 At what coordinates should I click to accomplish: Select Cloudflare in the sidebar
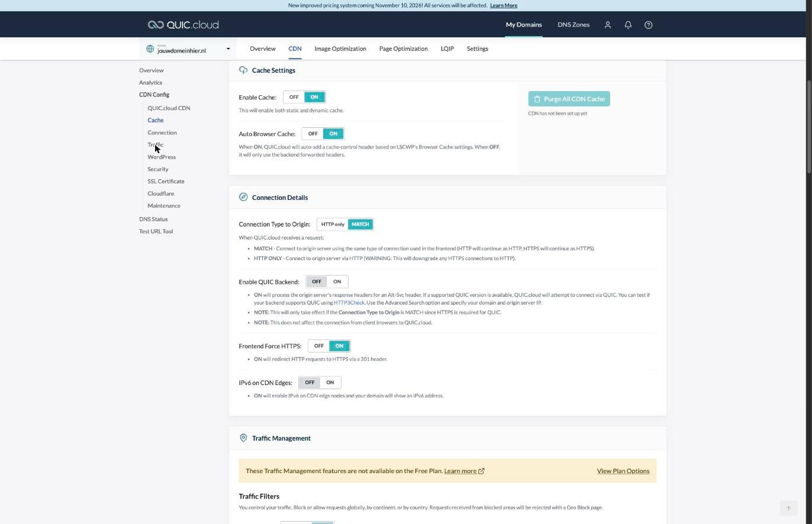(161, 194)
